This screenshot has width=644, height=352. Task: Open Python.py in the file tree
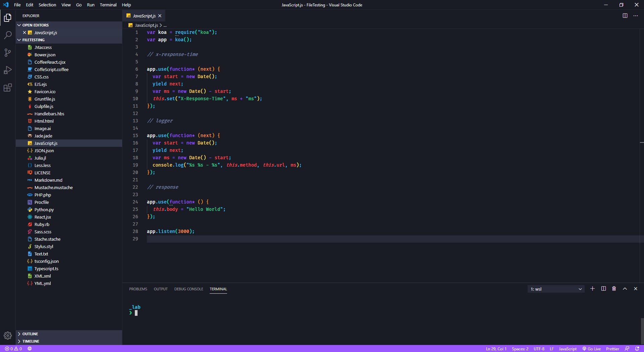click(69, 210)
